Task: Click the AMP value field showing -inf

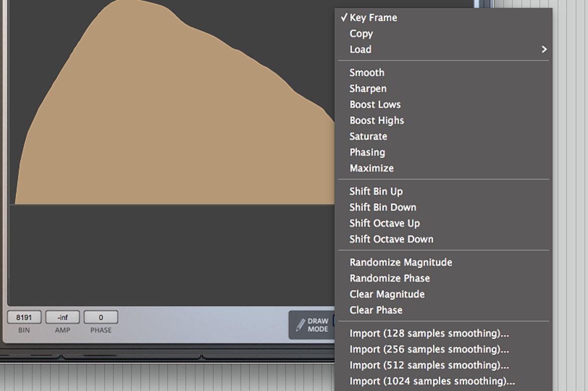Action: (x=63, y=318)
